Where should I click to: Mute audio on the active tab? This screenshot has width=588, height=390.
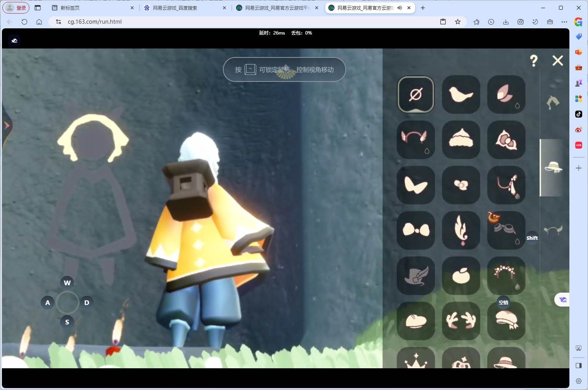[400, 8]
